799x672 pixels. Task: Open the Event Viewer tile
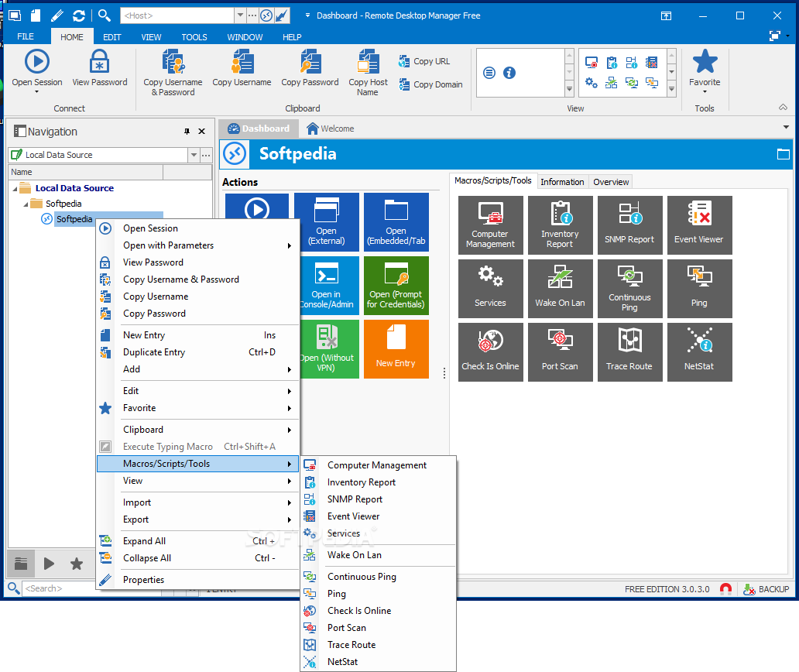click(x=699, y=225)
